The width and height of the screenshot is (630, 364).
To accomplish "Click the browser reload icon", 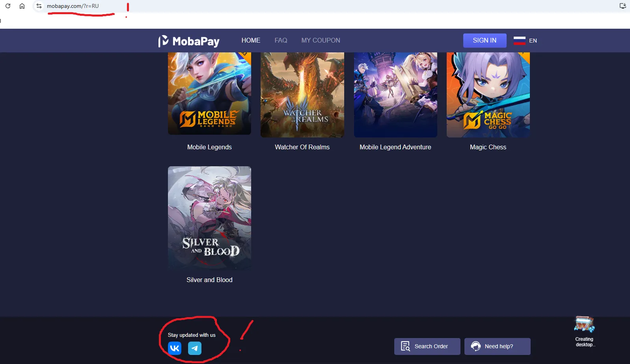I will coord(8,6).
